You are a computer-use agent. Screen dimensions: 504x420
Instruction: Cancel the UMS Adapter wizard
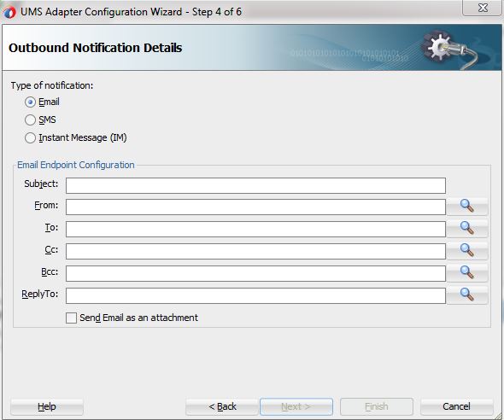tap(457, 407)
